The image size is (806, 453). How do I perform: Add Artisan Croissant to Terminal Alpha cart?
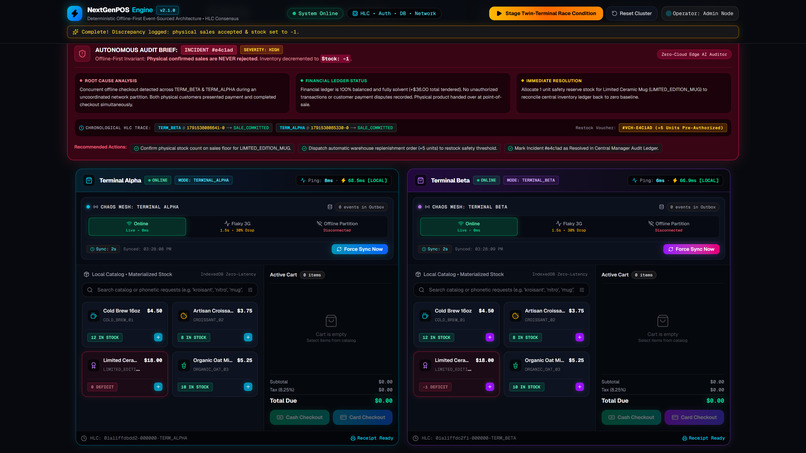pyautogui.click(x=248, y=337)
